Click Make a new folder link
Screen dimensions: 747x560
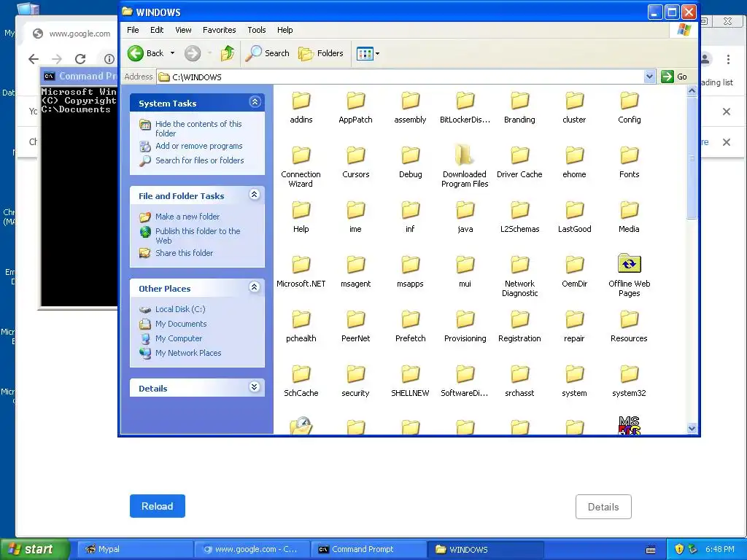pyautogui.click(x=187, y=217)
